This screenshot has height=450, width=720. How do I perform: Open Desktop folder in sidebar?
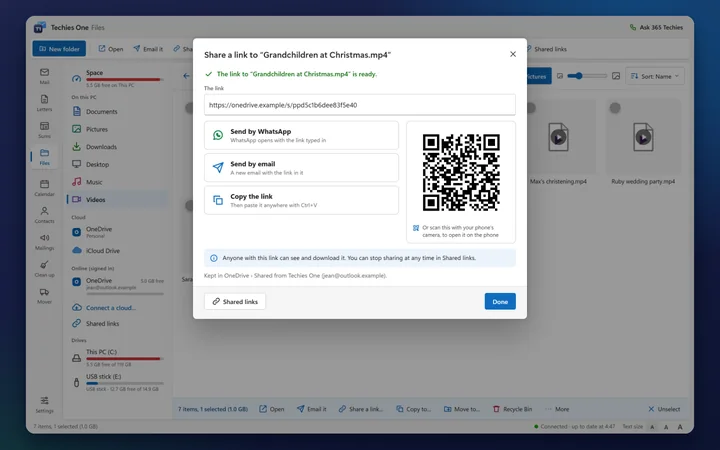(117, 164)
